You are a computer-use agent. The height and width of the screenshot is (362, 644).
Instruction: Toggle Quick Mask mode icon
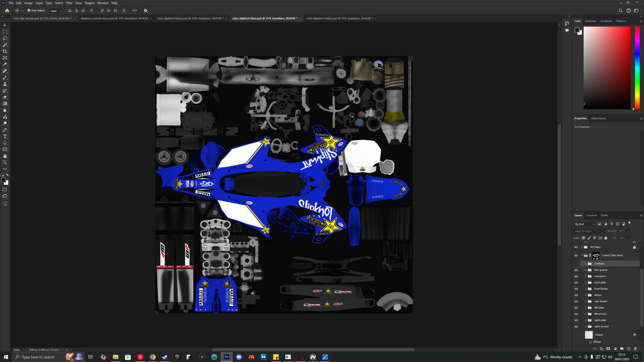coord(5,189)
